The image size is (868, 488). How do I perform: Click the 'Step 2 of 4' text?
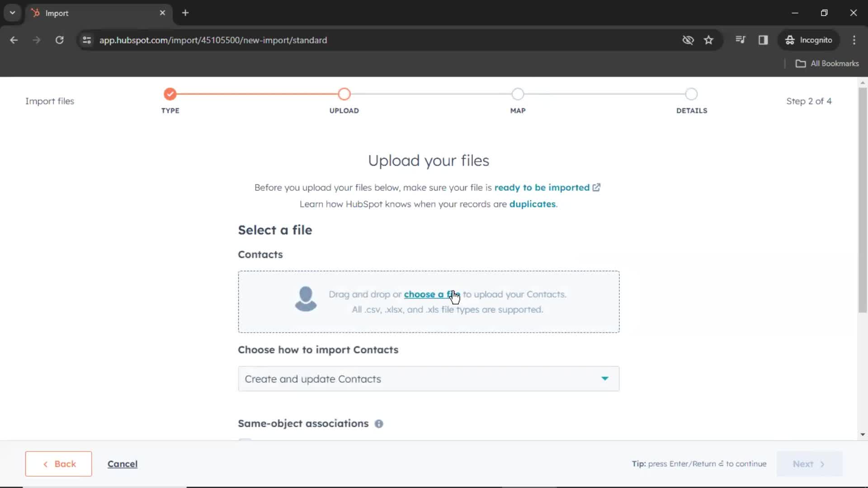tap(809, 101)
